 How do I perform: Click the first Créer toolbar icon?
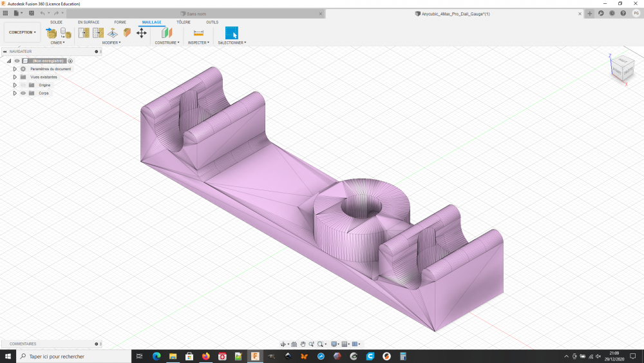click(x=52, y=32)
